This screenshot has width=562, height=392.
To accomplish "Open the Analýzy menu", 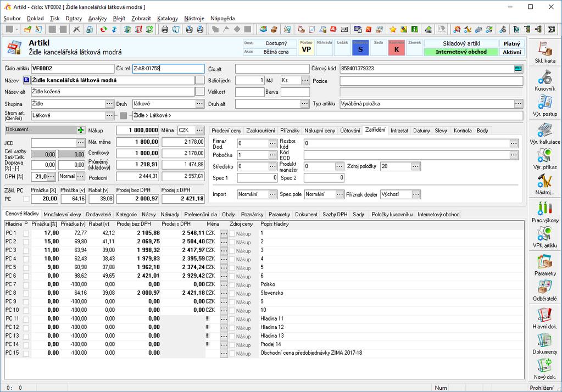I will click(x=97, y=18).
